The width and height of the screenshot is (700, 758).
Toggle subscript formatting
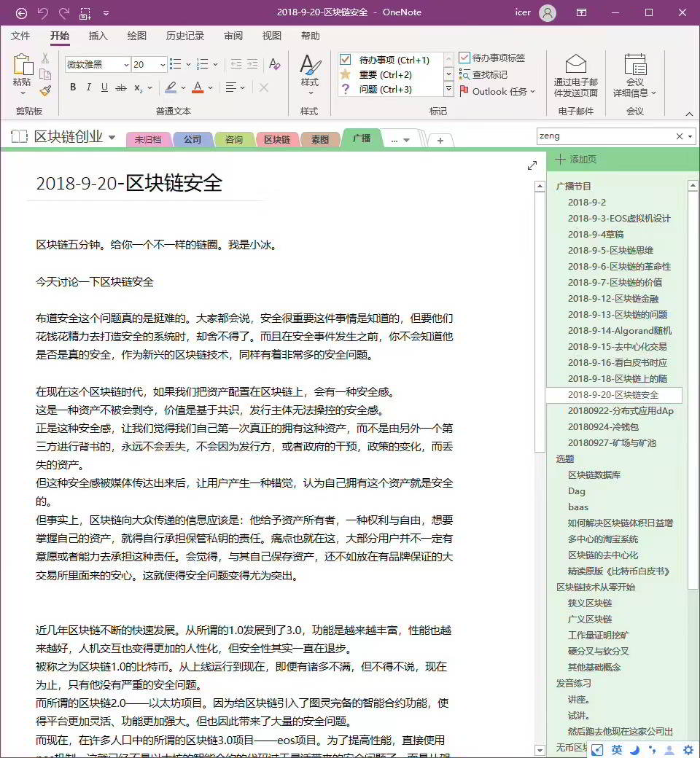point(139,88)
